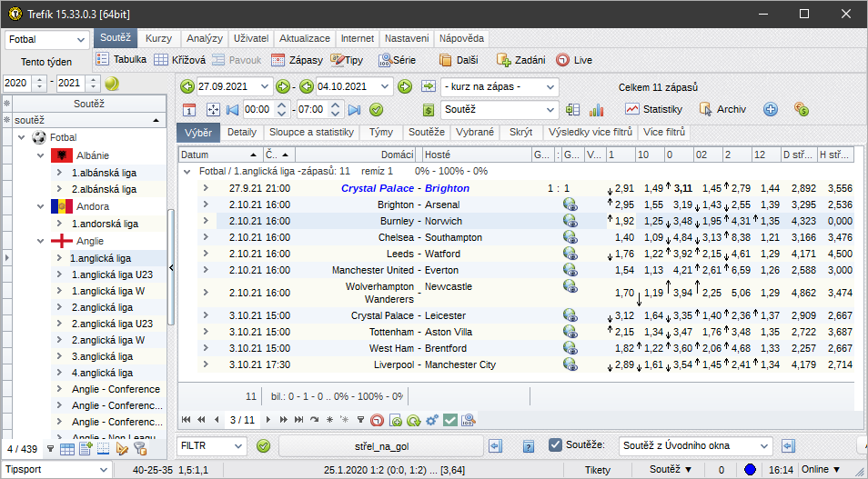Open the Tipy tips view
This screenshot has width=868, height=479.
pos(347,60)
